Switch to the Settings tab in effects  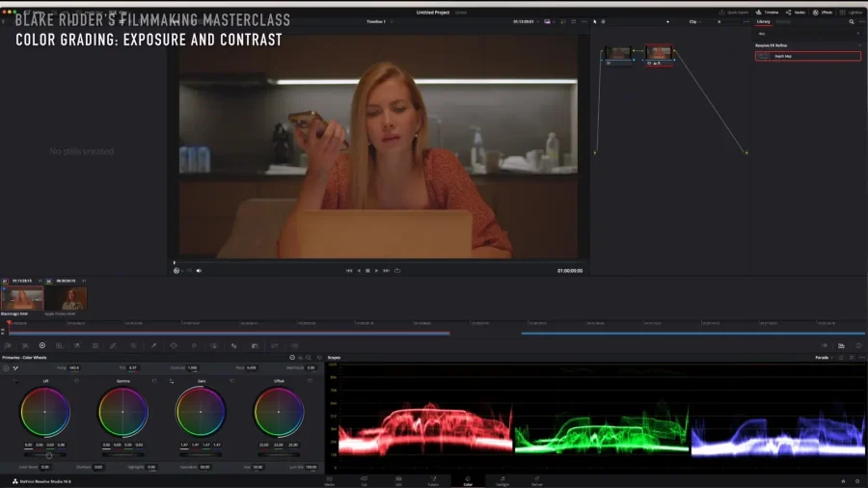(x=783, y=21)
